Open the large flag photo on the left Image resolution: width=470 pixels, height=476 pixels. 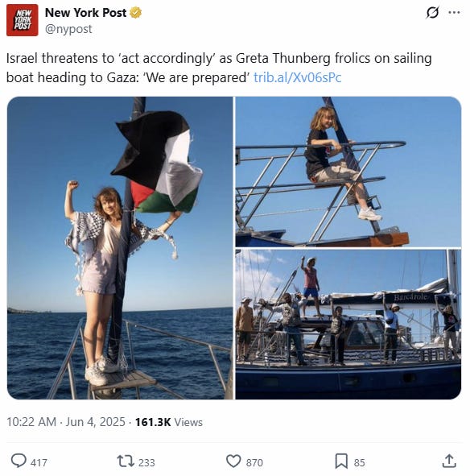pos(120,248)
